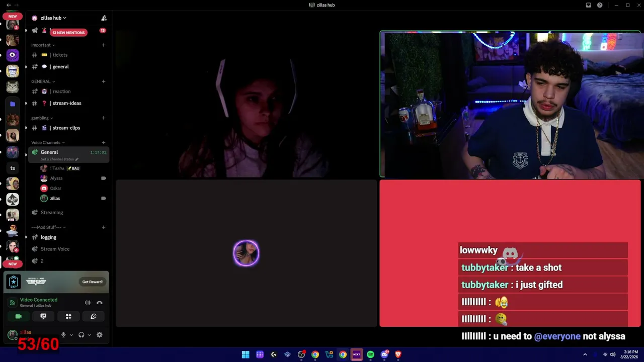Share your screen in the voice panel
Image resolution: width=644 pixels, height=362 pixels.
point(43,316)
